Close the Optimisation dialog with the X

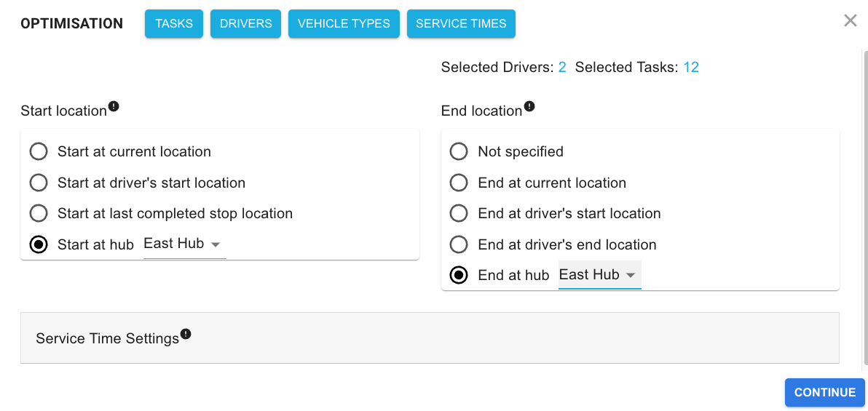coord(851,21)
